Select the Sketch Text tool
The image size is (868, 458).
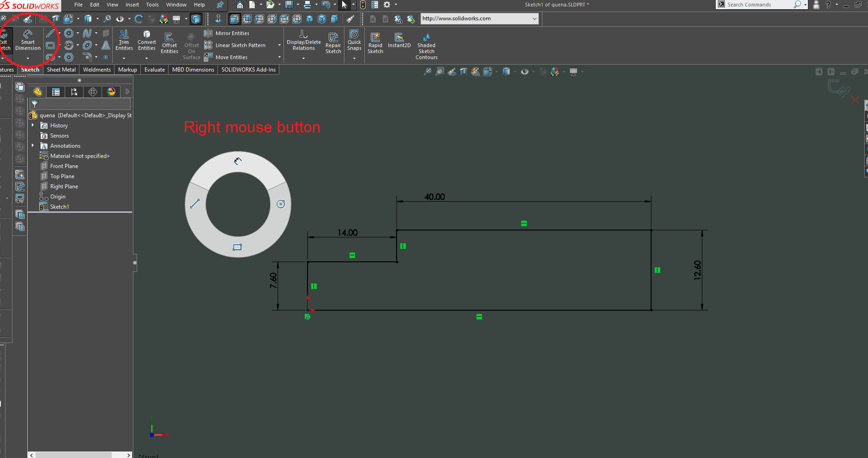[106, 45]
